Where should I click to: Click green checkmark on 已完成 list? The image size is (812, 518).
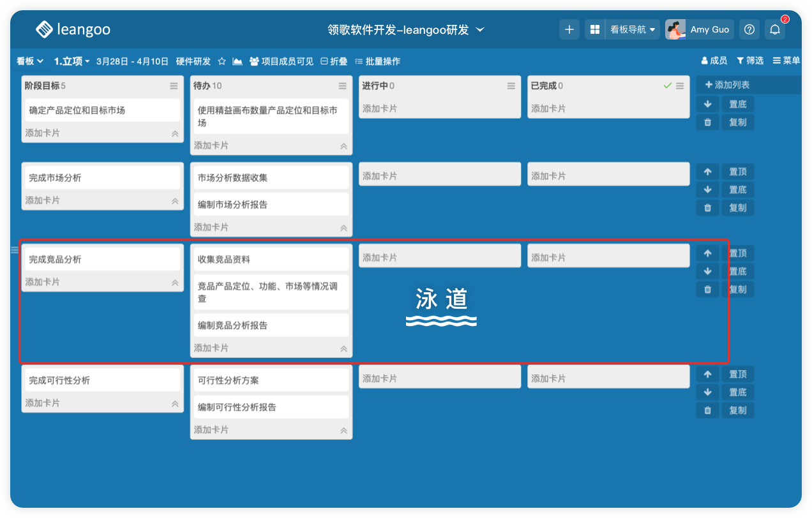[x=667, y=85]
